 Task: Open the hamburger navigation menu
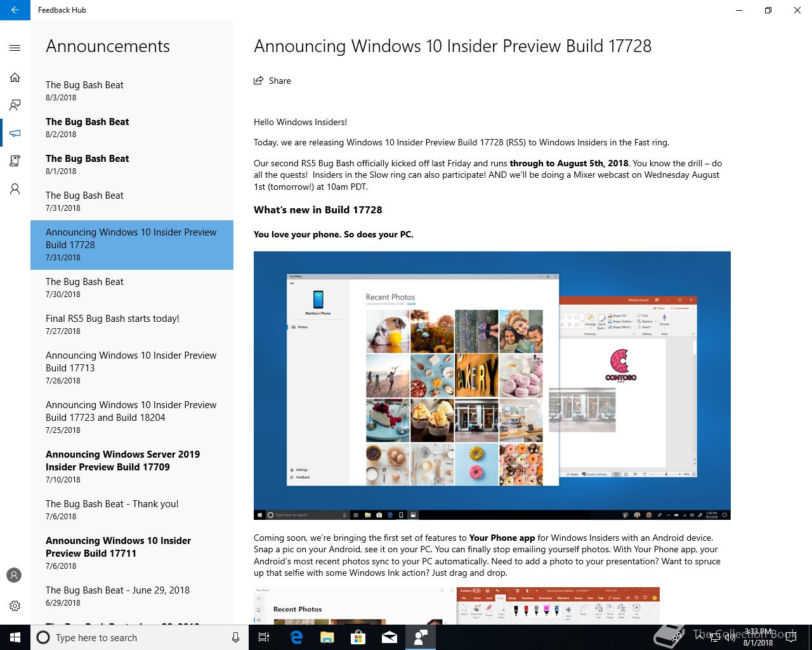coord(15,48)
